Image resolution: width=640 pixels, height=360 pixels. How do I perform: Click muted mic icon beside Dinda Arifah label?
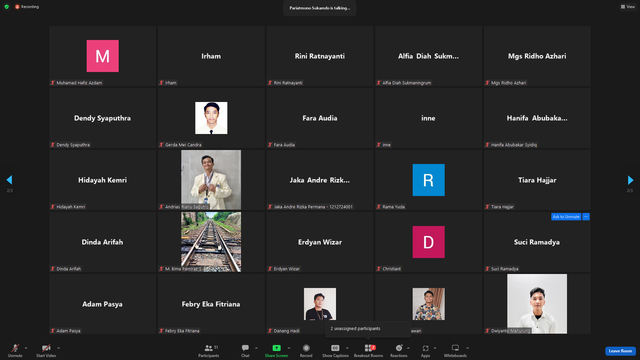53,269
